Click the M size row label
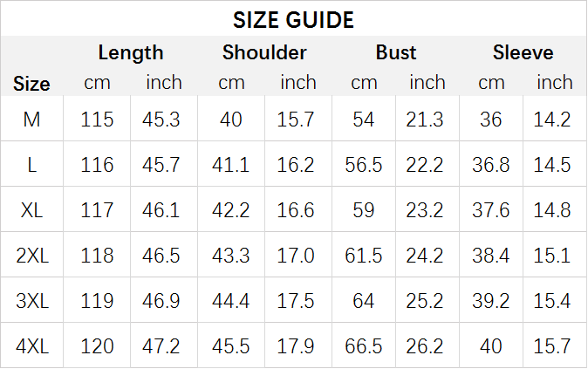588x369 pixels. (31, 120)
